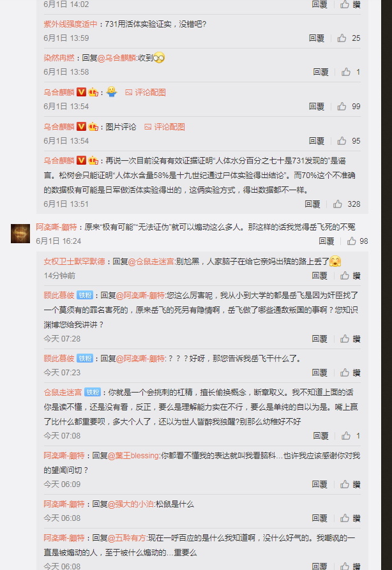Reply to 紫外线强度适中's 731 comment
The image size is (392, 570).
[x=317, y=38]
